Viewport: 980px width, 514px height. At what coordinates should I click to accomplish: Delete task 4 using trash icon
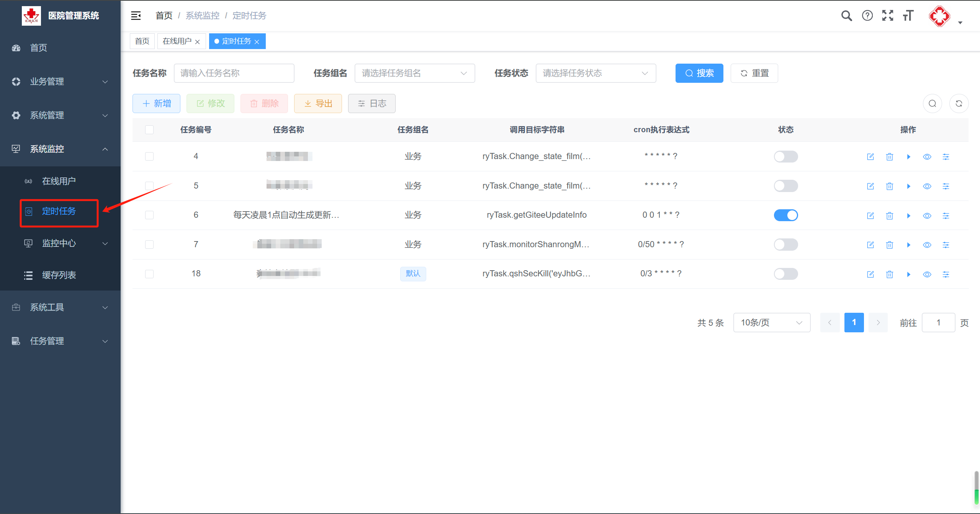(x=889, y=157)
